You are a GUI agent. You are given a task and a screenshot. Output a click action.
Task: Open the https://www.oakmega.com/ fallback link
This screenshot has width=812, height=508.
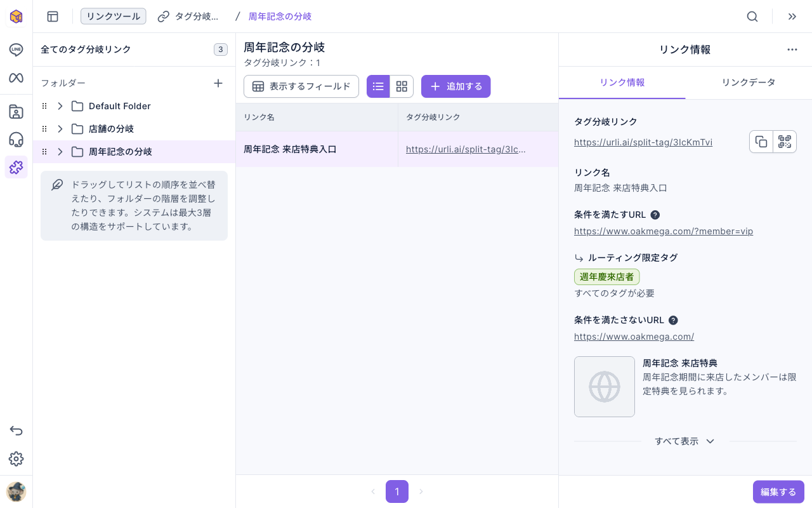tap(634, 337)
